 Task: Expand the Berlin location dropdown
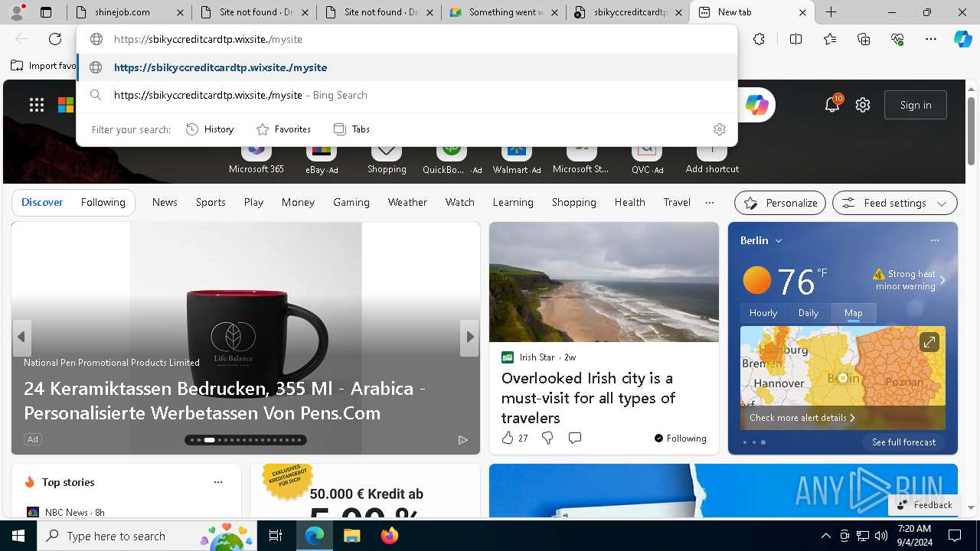click(779, 240)
